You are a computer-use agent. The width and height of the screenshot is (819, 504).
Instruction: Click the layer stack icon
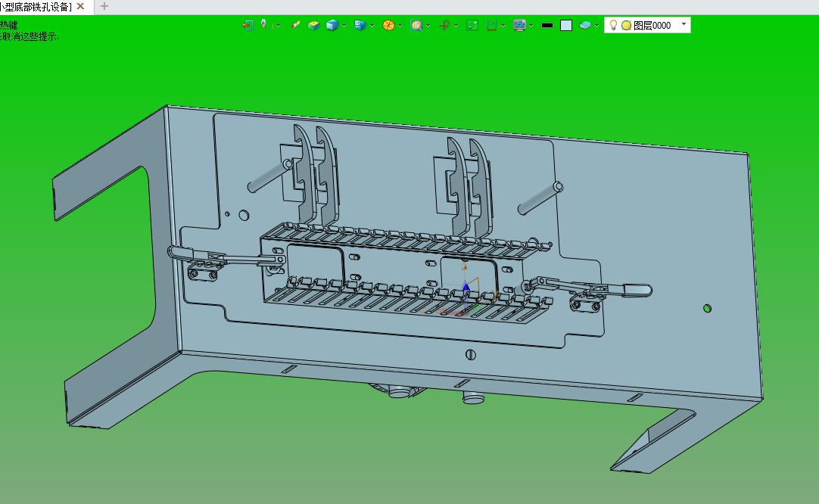586,25
